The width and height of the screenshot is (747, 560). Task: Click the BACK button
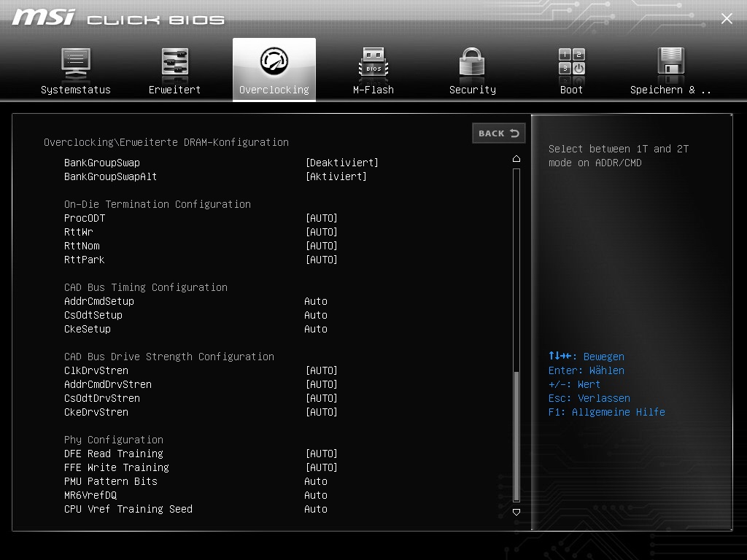pyautogui.click(x=499, y=133)
